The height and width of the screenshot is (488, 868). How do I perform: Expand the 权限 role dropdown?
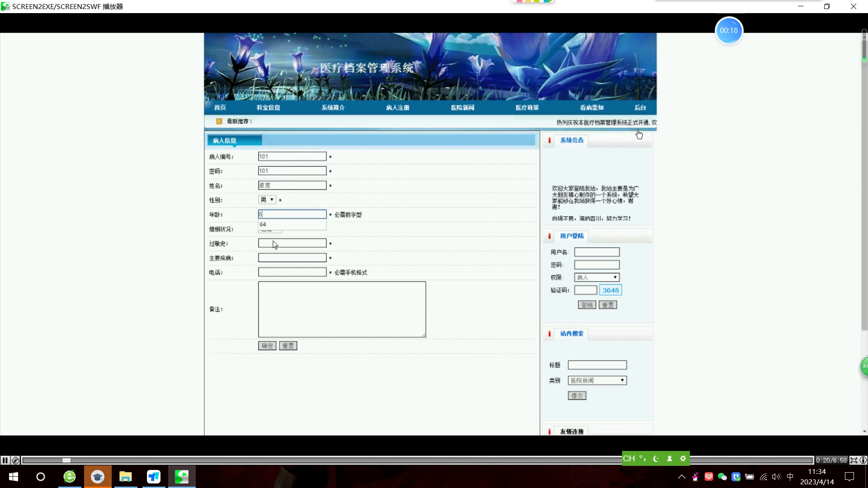pyautogui.click(x=597, y=277)
